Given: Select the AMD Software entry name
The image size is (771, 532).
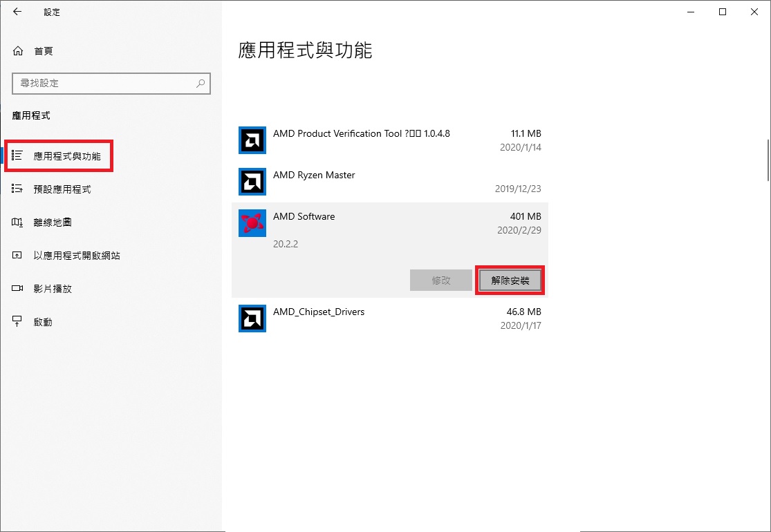Looking at the screenshot, I should click(x=304, y=217).
